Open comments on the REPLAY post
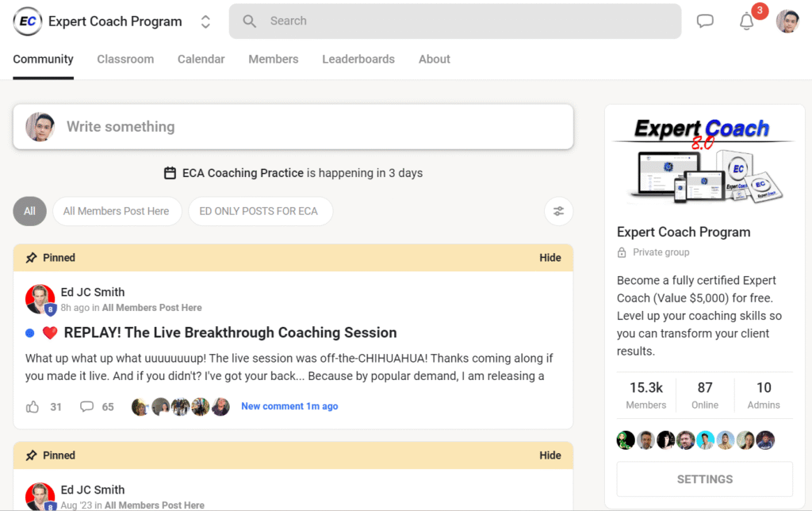Screen dimensions: 812x511 (x=86, y=407)
